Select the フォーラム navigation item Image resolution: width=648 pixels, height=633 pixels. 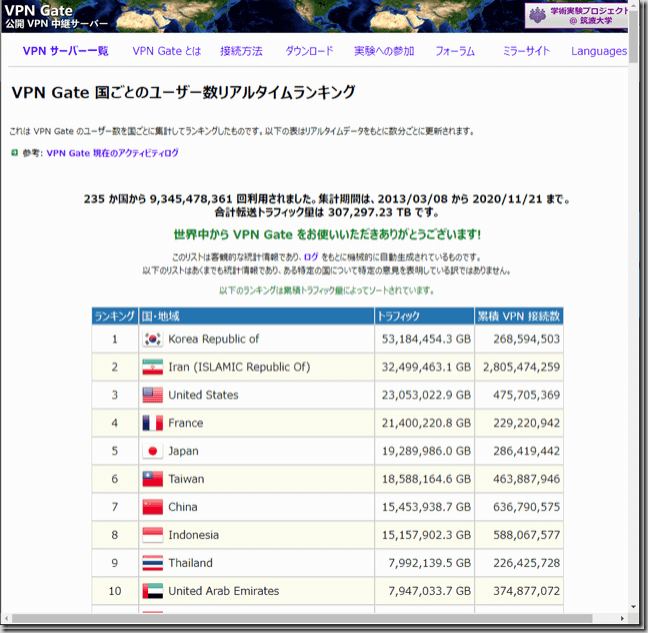(455, 51)
